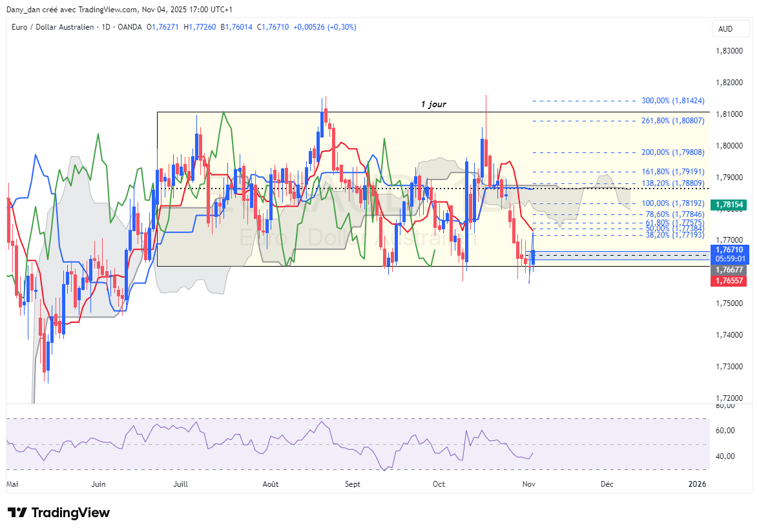
Task: Click the 05:59:01 candle countdown
Action: (x=729, y=259)
